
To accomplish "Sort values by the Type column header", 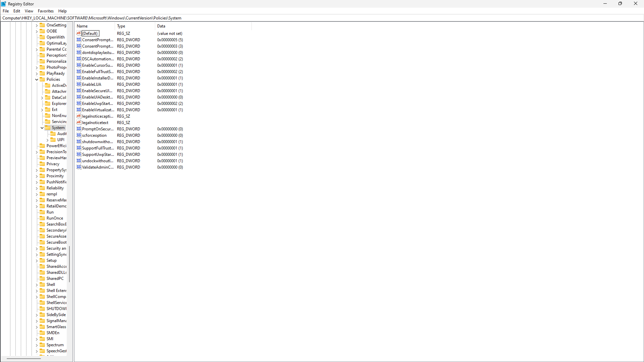I will click(x=135, y=26).
